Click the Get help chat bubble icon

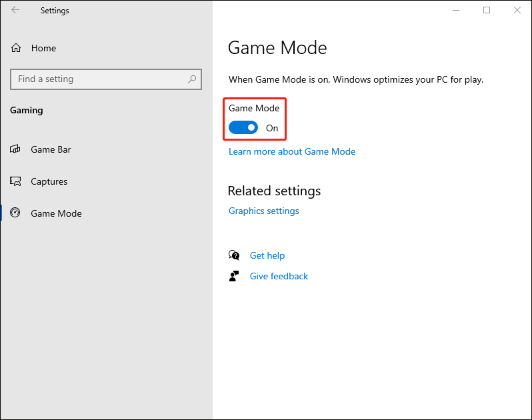(x=234, y=255)
